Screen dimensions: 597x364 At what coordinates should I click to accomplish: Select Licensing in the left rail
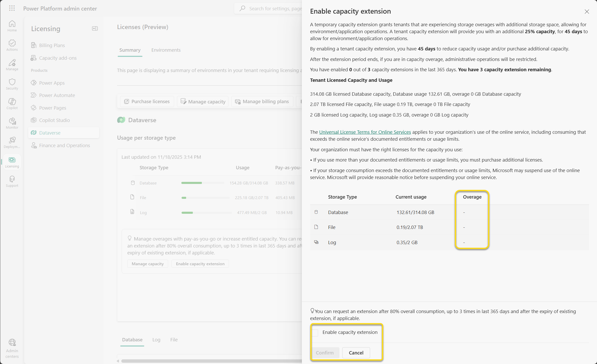(x=12, y=162)
